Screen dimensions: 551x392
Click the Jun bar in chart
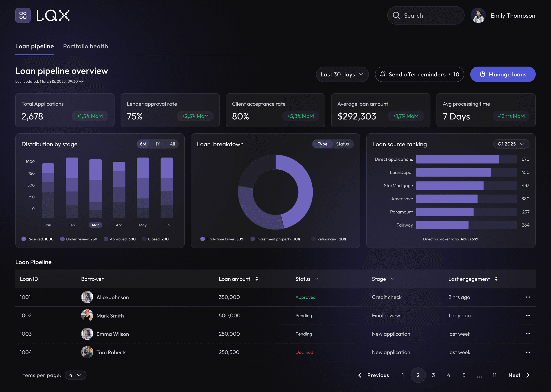pos(167,188)
